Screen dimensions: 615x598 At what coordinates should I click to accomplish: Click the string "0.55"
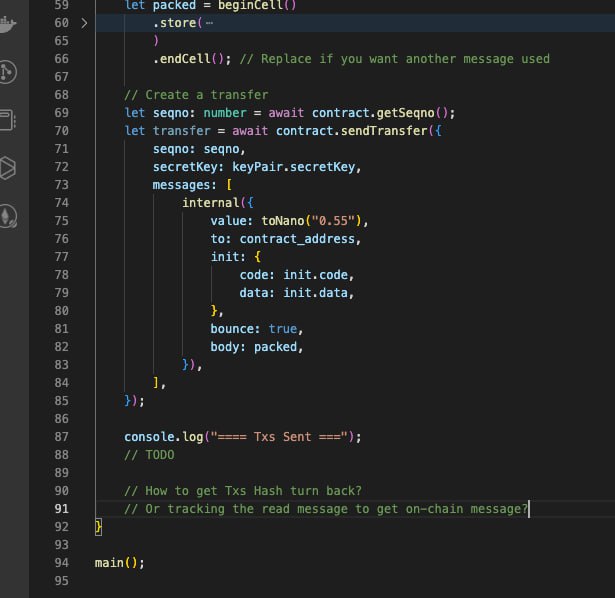[x=333, y=221]
